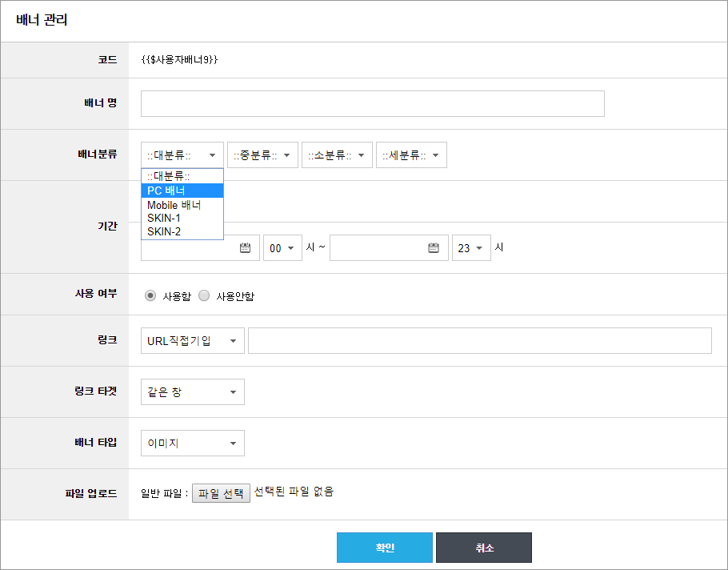The height and width of the screenshot is (570, 728).
Task: Click the 확인 confirm button
Action: coord(385,548)
